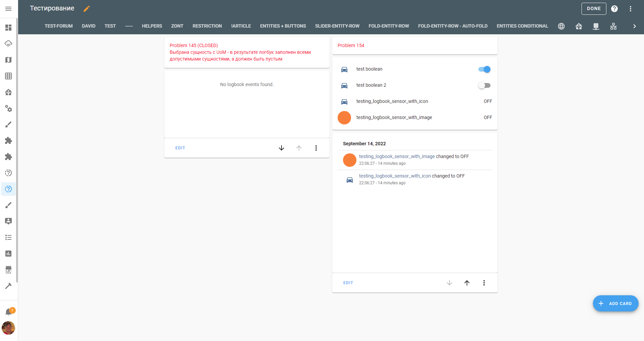Move the September 14 logbook card up

tap(467, 283)
